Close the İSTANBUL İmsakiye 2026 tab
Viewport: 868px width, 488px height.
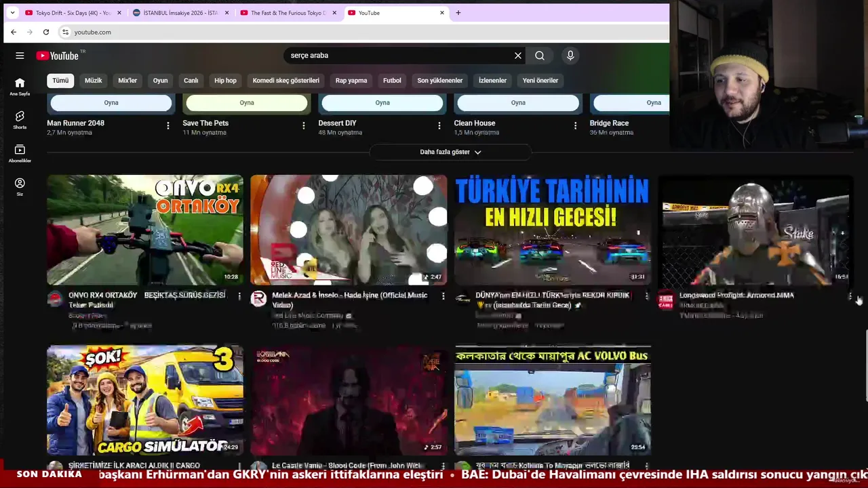(x=226, y=13)
